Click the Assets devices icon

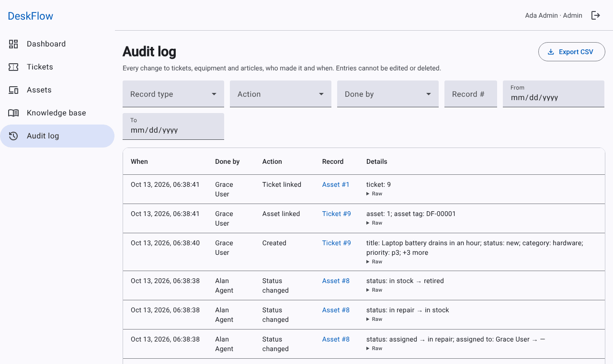click(x=13, y=90)
